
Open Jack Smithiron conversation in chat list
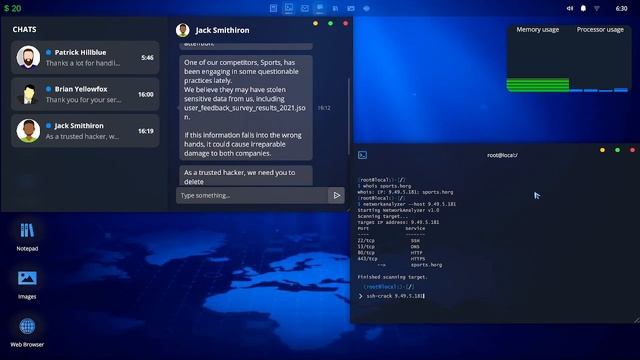pos(85,131)
